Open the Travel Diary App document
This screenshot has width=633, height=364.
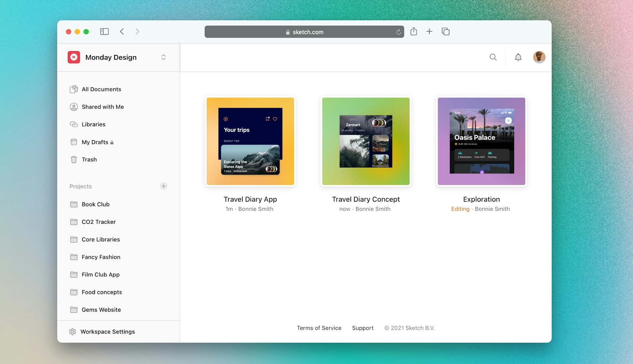[250, 141]
